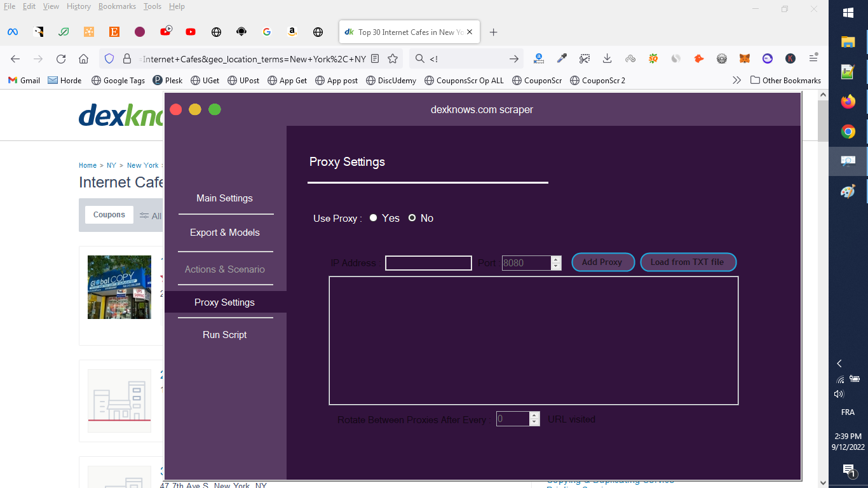Screen dimensions: 868x488
Task: Show site security padlock information
Action: pos(126,59)
